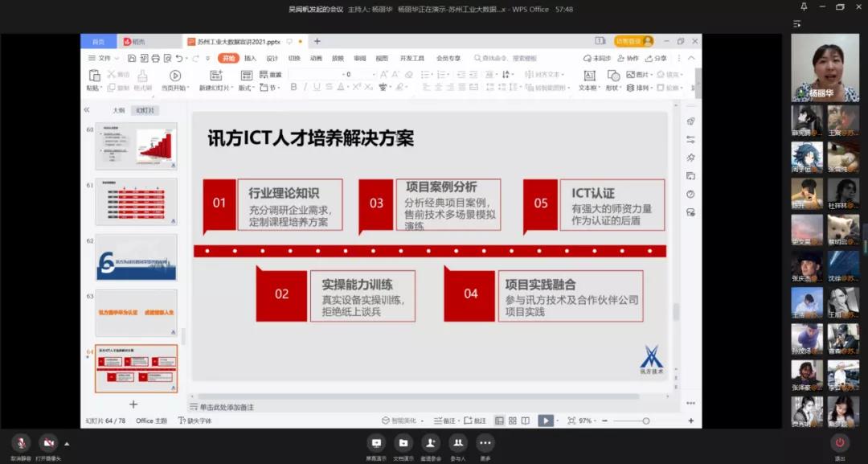Open the 形状 (Shapes) tool
Screen dimensions: 868x464
(613, 75)
